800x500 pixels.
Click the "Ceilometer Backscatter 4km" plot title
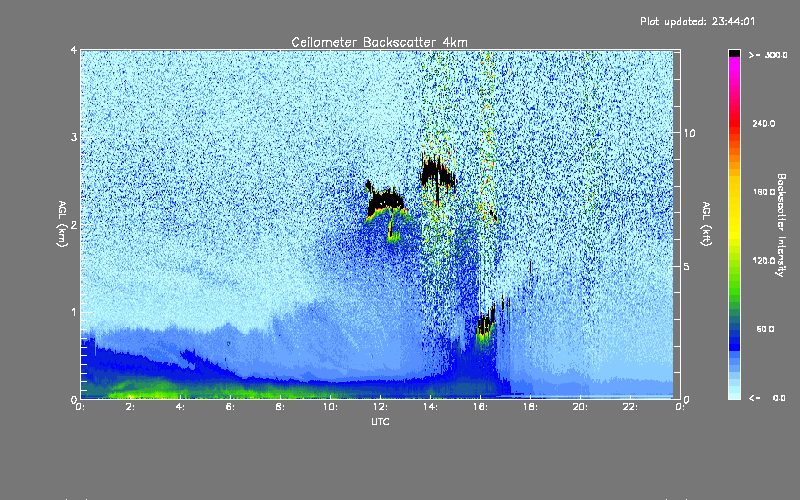click(x=379, y=42)
